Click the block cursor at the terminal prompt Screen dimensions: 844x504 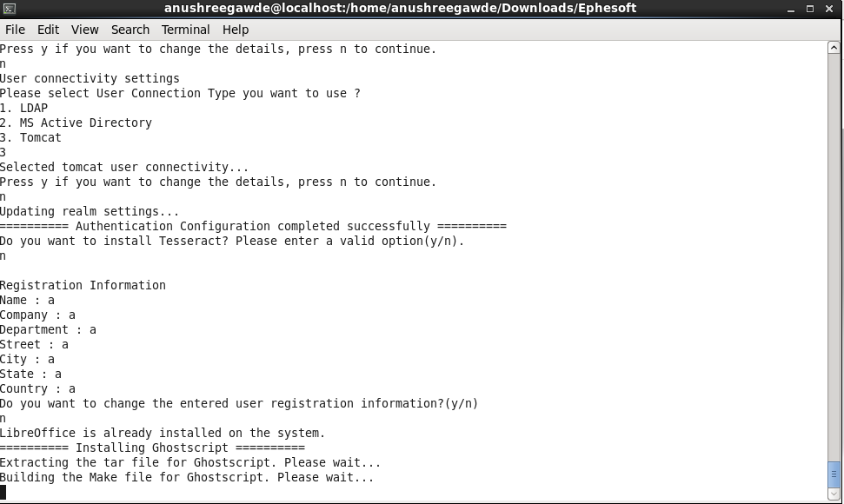click(x=3, y=492)
